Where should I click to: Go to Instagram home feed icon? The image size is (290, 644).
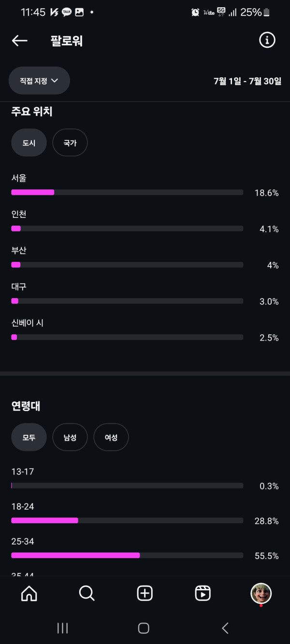29,593
